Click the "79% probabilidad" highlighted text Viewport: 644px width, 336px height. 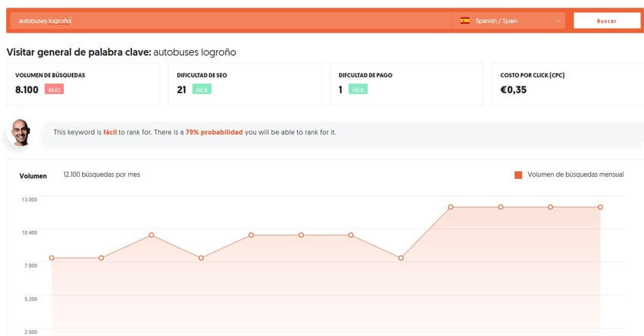(x=214, y=132)
